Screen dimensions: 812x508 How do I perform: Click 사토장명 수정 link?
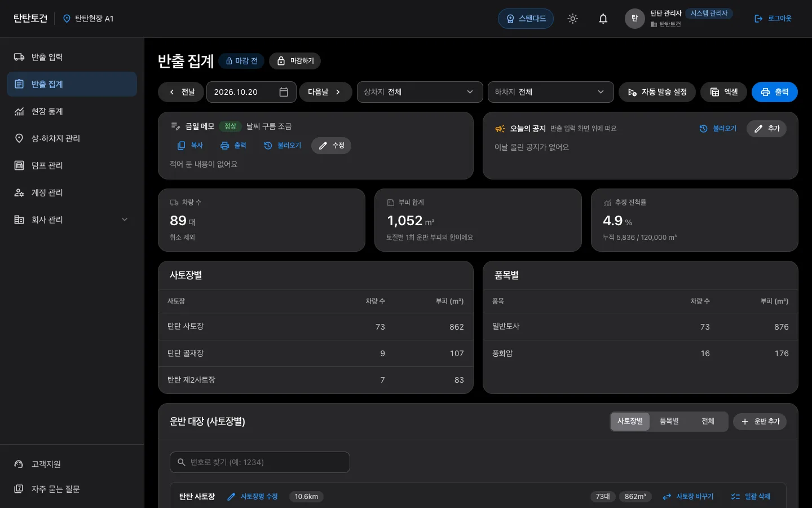click(x=253, y=497)
